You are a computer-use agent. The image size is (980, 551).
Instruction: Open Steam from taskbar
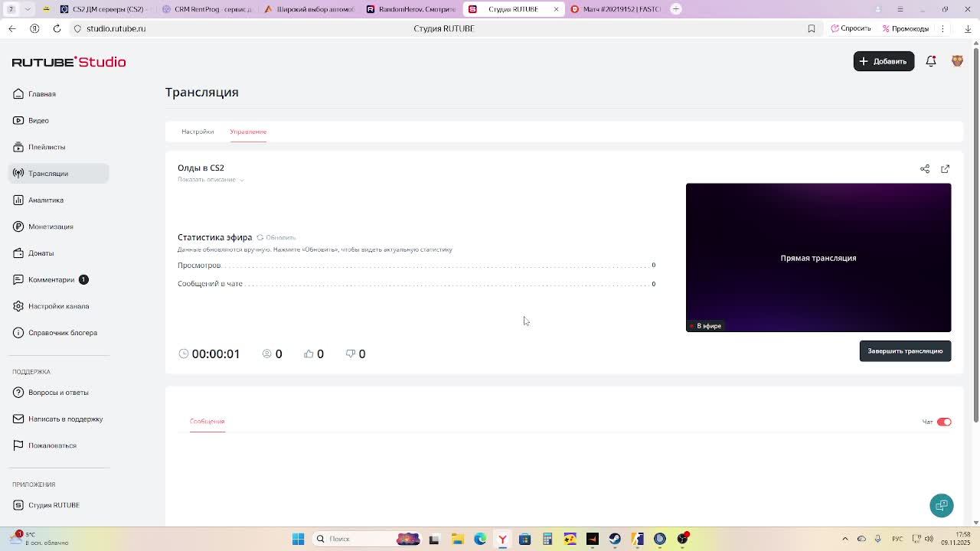point(615,539)
